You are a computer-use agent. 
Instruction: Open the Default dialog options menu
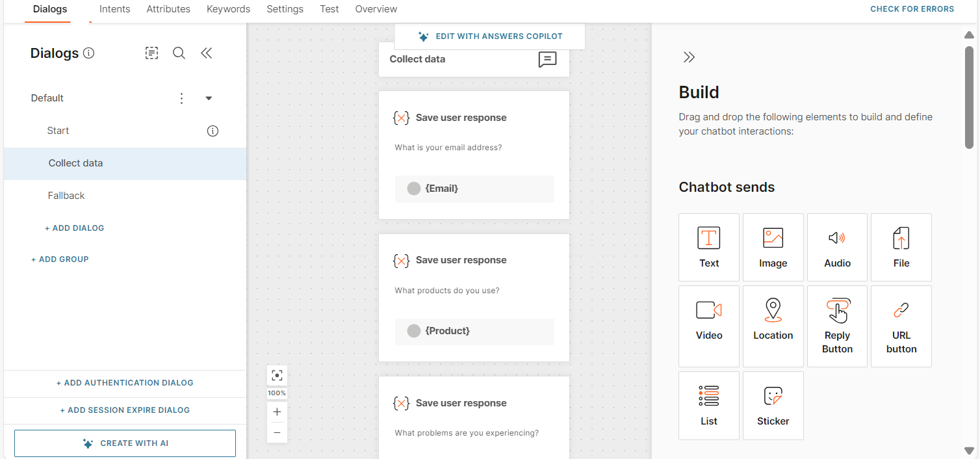point(181,98)
